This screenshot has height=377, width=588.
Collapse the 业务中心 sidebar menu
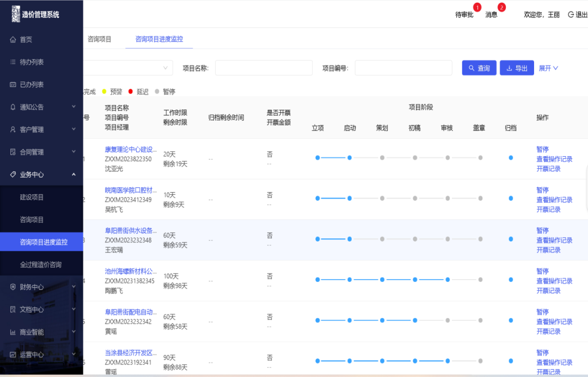pyautogui.click(x=73, y=175)
